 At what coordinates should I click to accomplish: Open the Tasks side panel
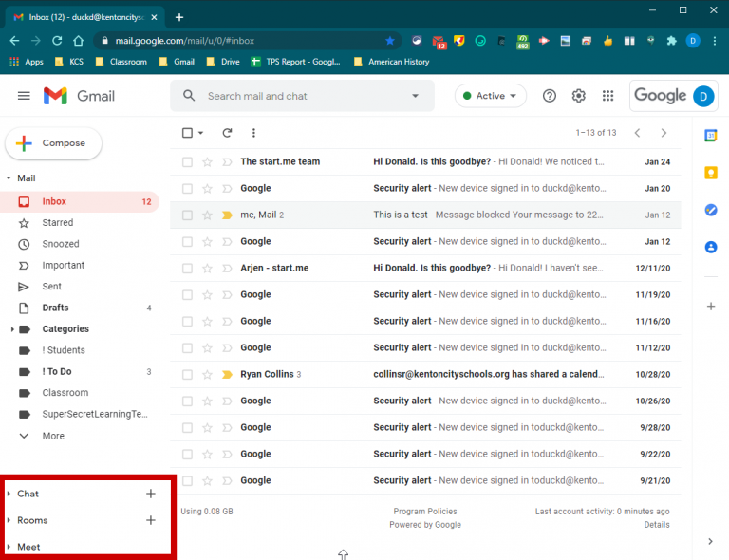[x=710, y=210]
